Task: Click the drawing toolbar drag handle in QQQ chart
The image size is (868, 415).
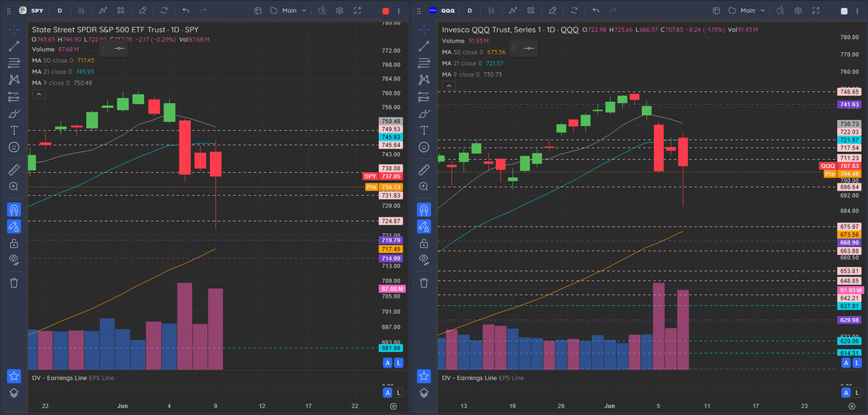Action: click(514, 49)
